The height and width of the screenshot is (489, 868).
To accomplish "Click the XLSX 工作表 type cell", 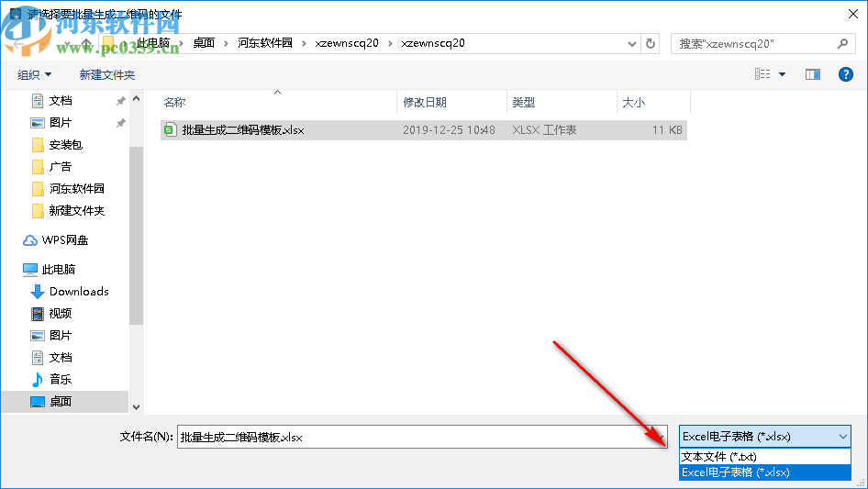I will 544,130.
